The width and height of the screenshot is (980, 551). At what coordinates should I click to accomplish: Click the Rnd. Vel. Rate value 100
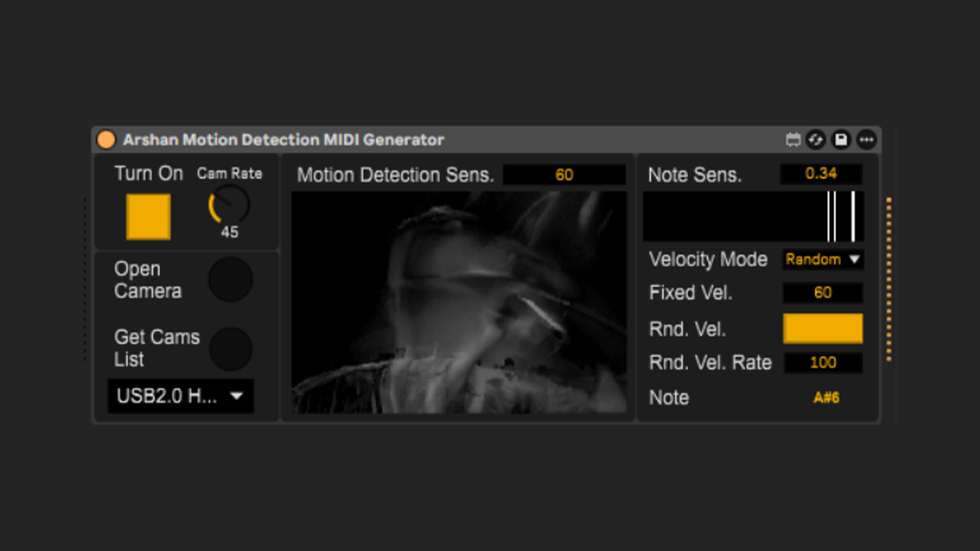click(822, 363)
